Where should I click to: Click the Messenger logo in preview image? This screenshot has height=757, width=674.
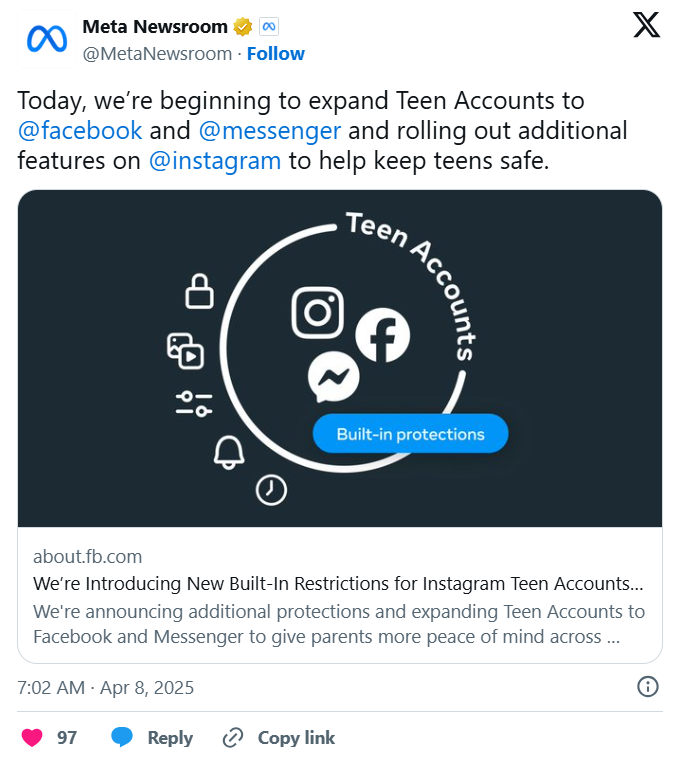coord(333,378)
